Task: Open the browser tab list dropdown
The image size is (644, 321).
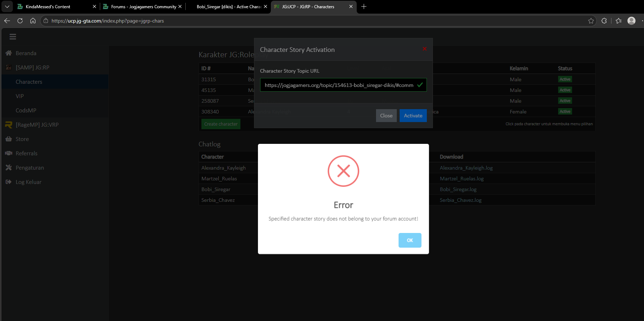Action: [x=7, y=6]
